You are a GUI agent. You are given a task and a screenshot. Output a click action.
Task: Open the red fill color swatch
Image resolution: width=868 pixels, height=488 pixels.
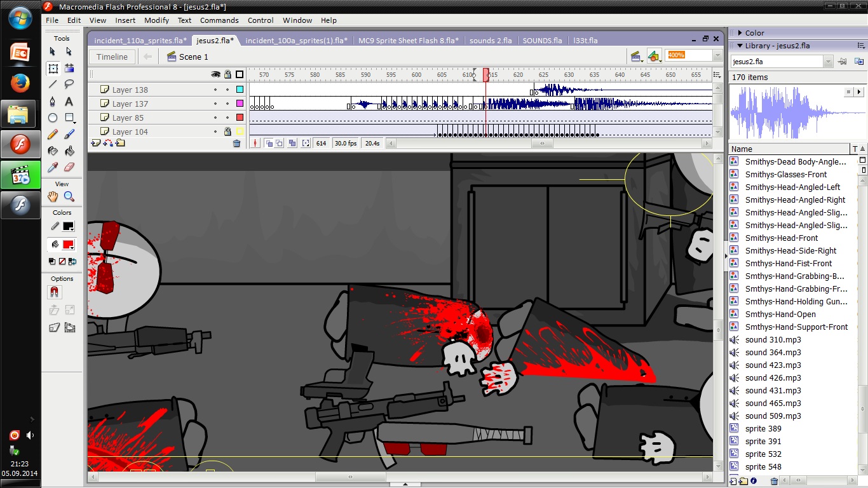point(68,245)
